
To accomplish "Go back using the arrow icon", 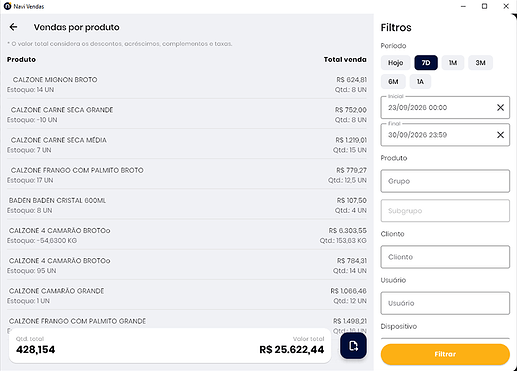I will (x=13, y=27).
